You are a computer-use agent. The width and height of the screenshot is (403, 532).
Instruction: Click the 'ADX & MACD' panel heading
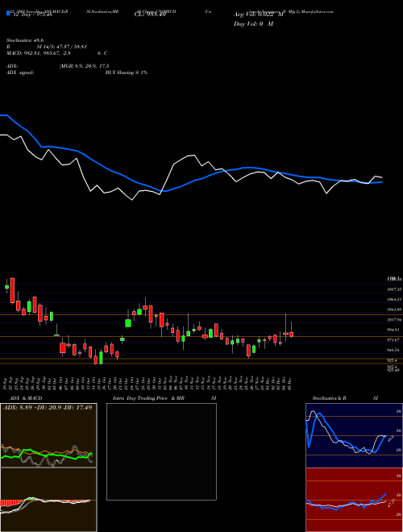26,398
